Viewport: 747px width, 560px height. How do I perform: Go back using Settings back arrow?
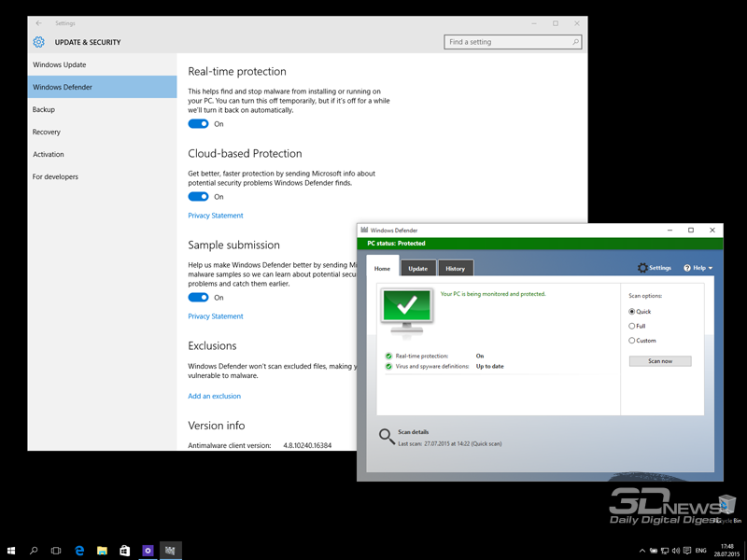click(38, 22)
